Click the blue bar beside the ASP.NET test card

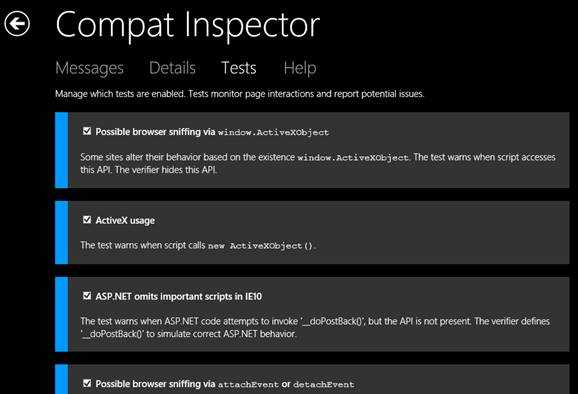click(62, 314)
